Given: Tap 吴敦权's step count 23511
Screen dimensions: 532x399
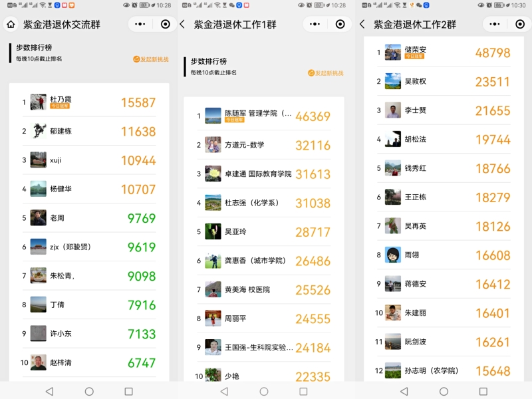Looking at the screenshot, I should [492, 82].
